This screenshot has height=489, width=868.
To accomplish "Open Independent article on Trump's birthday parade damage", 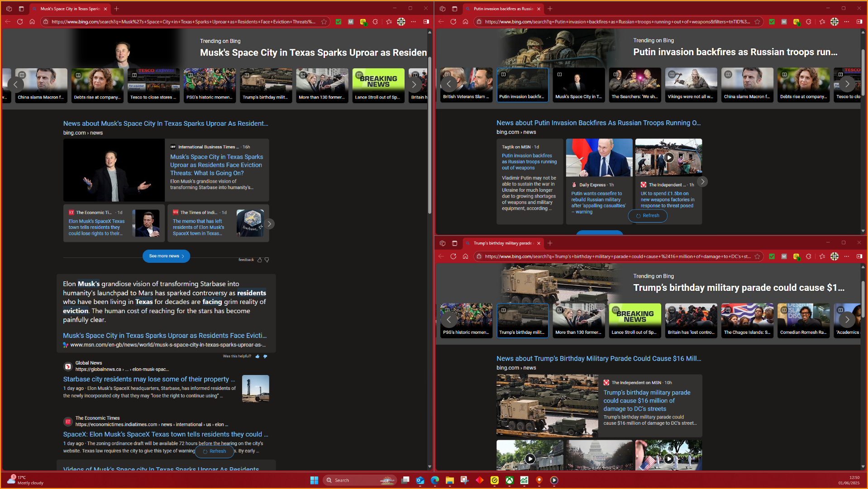I will [647, 401].
